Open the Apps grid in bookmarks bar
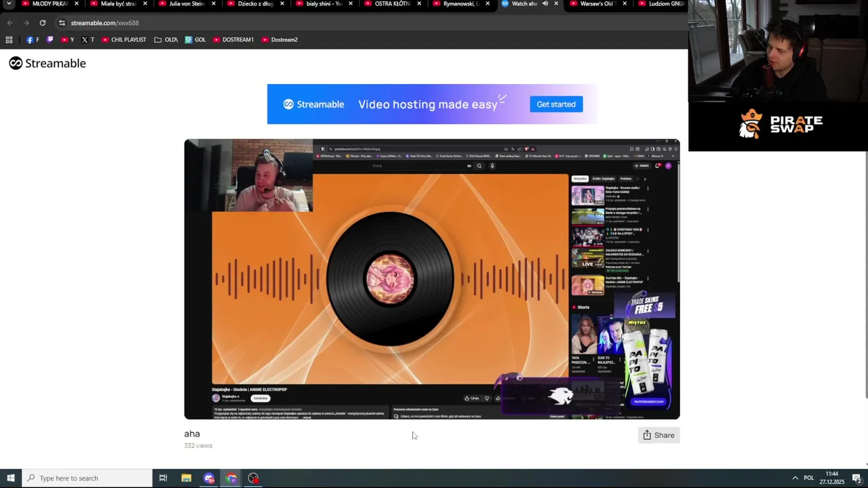The height and width of the screenshot is (488, 868). click(9, 40)
